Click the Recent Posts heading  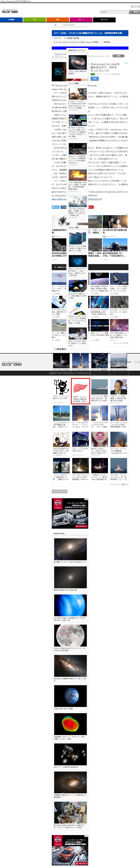[x=59, y=533]
